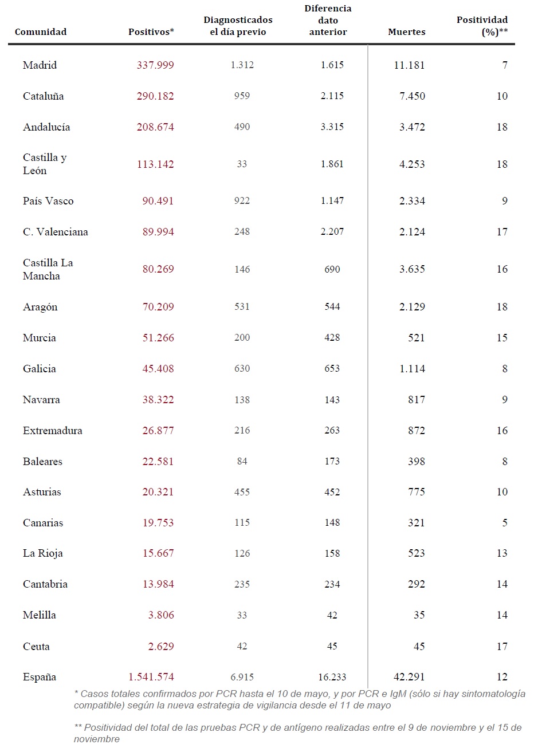This screenshot has height=756, width=538.
Task: Click Extremadura's positives value 26.877
Action: point(158,431)
